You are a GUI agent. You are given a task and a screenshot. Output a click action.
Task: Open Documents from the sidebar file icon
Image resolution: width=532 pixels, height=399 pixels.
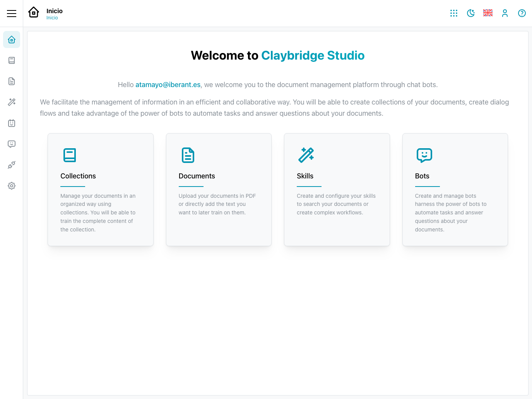tap(12, 81)
